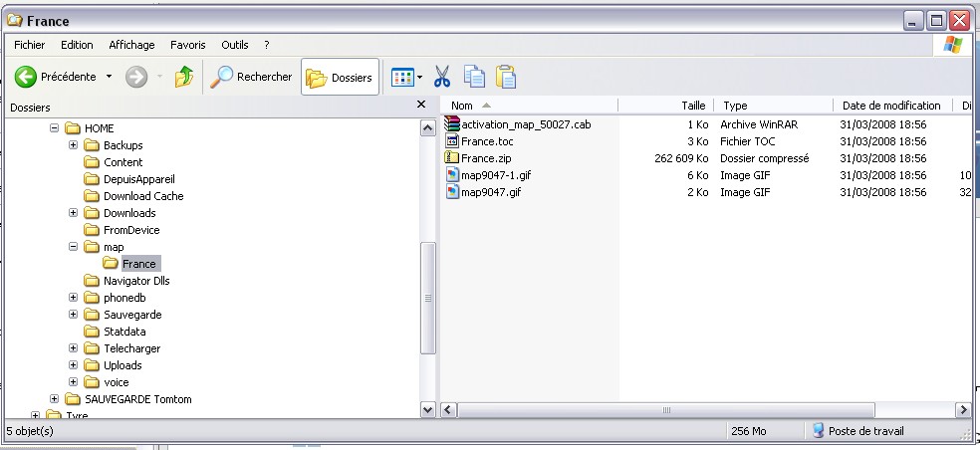Open the Fichier menu
980x450 pixels.
coord(29,45)
